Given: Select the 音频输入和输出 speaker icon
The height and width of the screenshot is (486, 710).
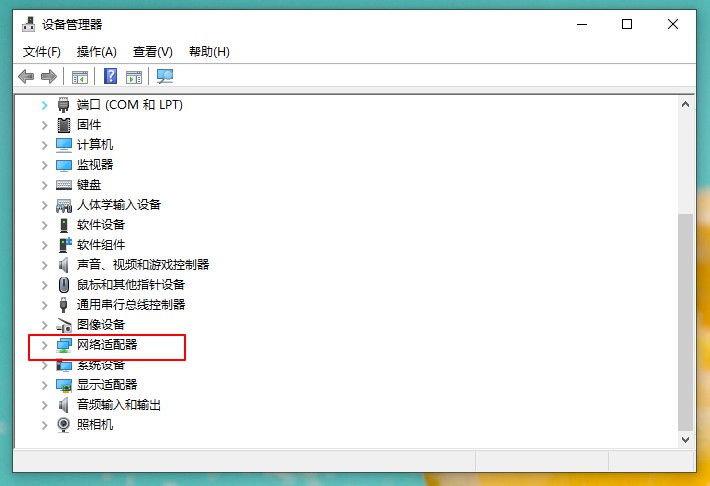Looking at the screenshot, I should (64, 405).
